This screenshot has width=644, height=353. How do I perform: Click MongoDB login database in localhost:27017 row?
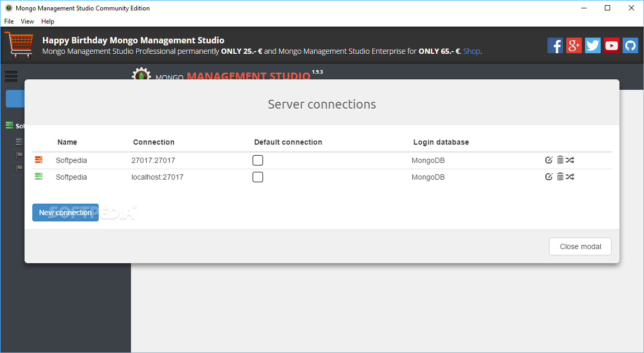pyautogui.click(x=428, y=177)
